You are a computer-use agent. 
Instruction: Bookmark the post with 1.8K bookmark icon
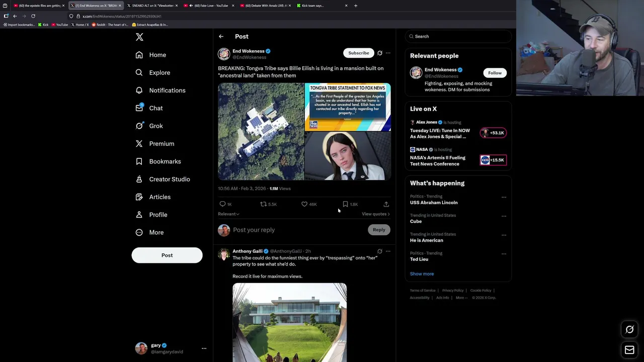(x=350, y=204)
